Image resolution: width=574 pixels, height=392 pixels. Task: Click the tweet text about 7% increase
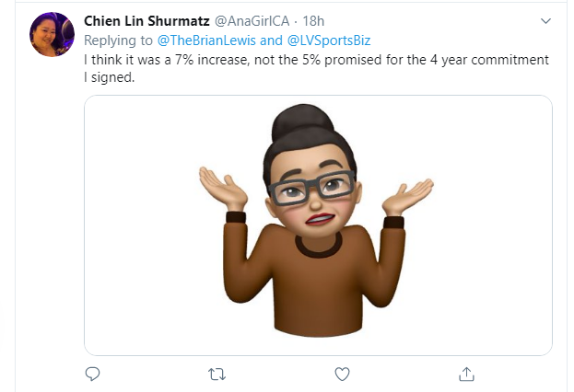pyautogui.click(x=315, y=60)
